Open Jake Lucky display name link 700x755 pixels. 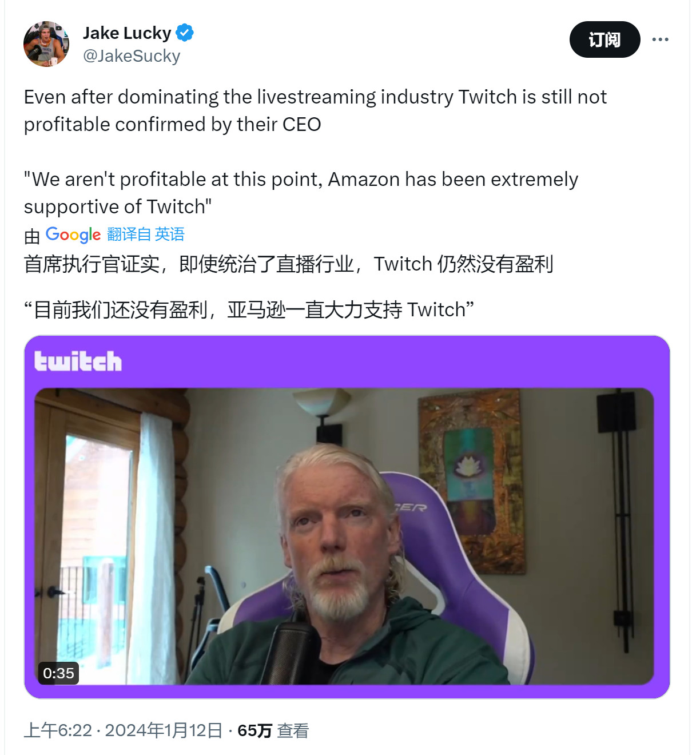127,33
